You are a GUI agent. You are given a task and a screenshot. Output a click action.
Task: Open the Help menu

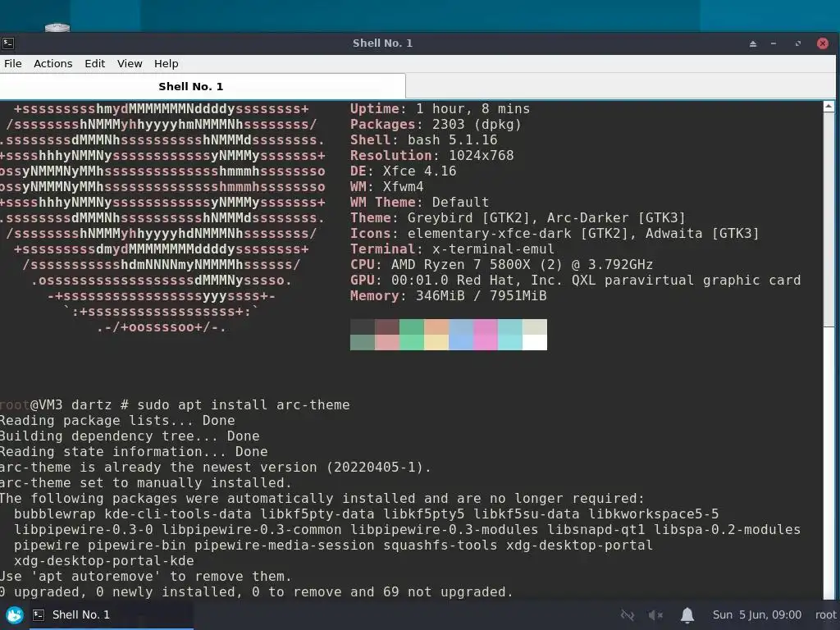click(x=166, y=64)
